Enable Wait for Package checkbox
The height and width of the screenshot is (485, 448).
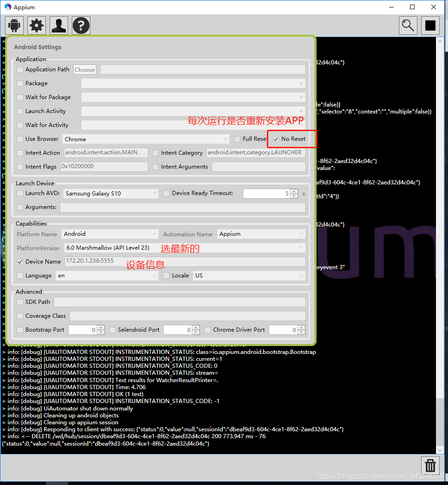click(20, 97)
